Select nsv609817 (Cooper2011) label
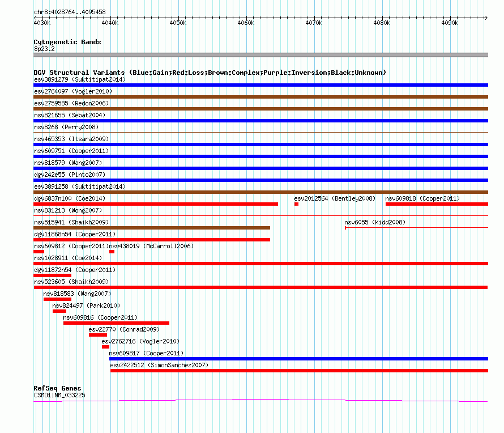Screen dimensions: 504x433 [x=146, y=353]
